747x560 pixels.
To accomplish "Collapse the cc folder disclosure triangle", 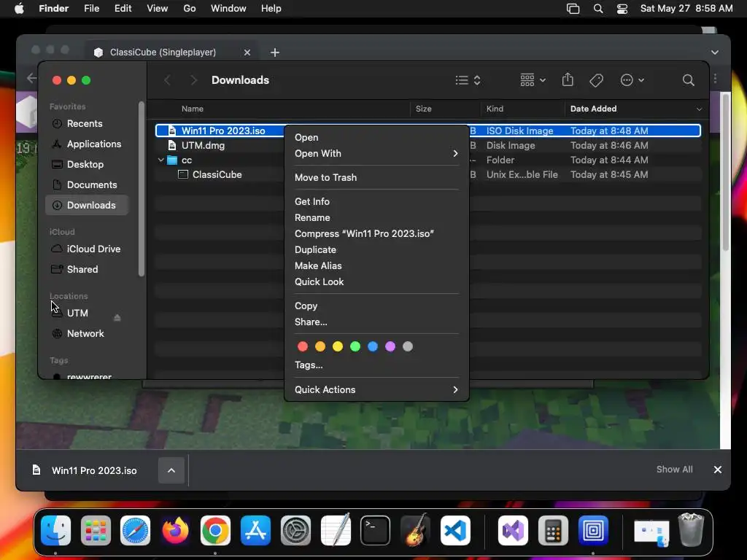I will (x=160, y=160).
